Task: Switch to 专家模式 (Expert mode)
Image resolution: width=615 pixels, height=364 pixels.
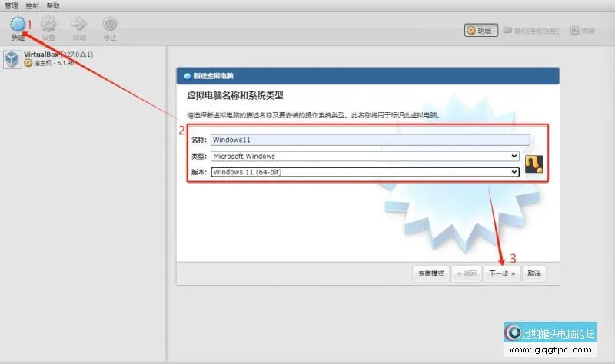Action: [430, 273]
